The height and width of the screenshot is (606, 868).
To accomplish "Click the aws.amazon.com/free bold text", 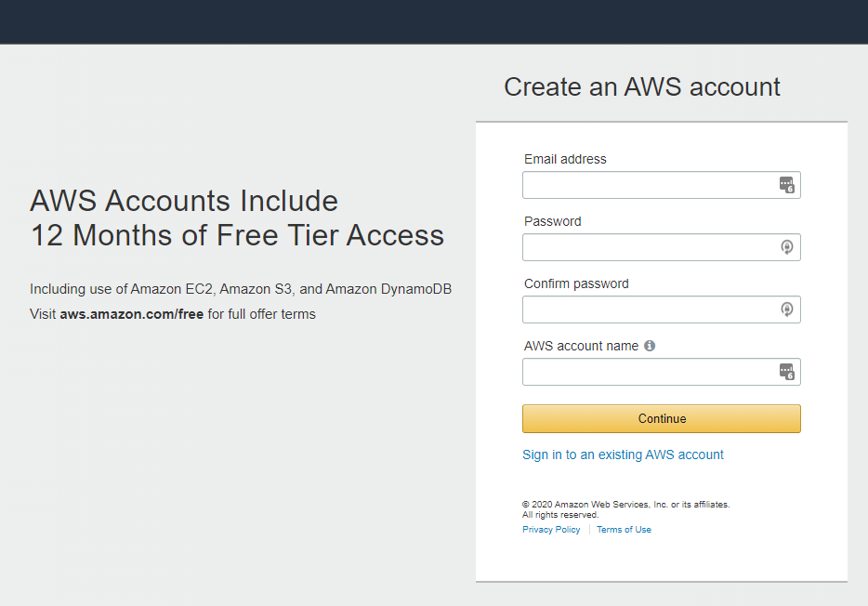I will [132, 314].
